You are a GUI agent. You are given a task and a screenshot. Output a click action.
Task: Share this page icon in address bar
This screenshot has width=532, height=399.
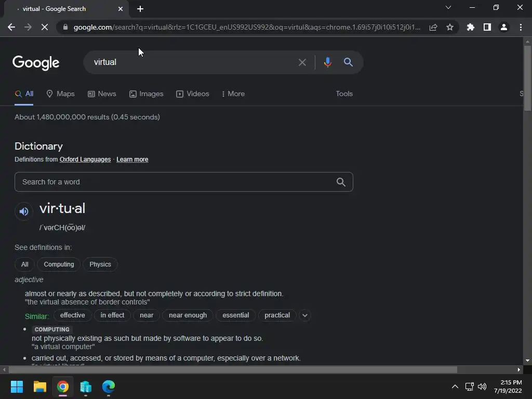[x=433, y=27]
